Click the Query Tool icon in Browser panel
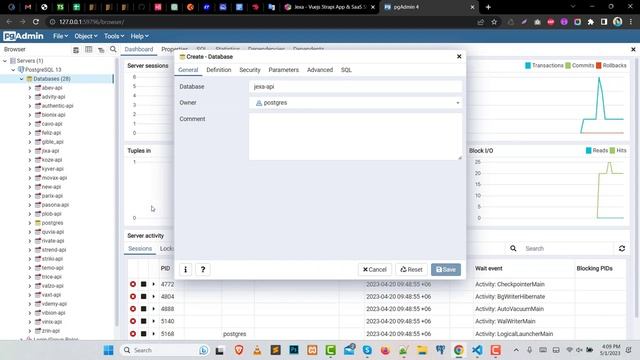This screenshot has width=640, height=360. point(76,49)
